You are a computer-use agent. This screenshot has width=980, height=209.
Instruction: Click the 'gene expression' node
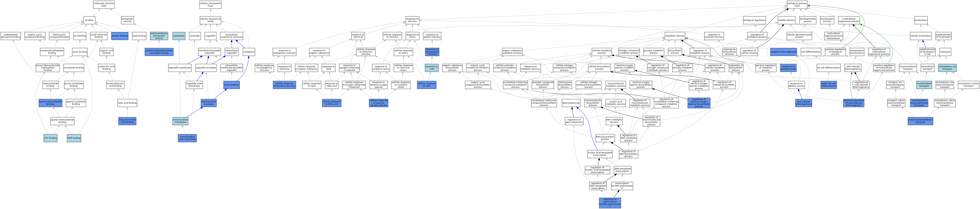571,103
